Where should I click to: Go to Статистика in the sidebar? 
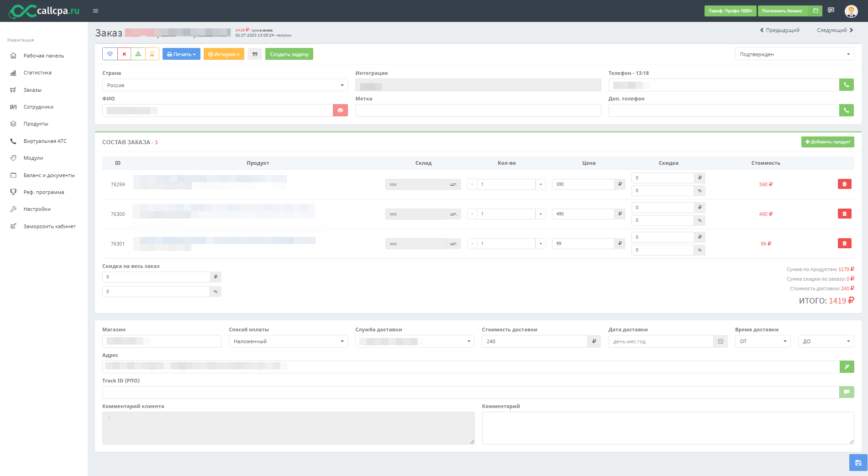[x=37, y=73]
